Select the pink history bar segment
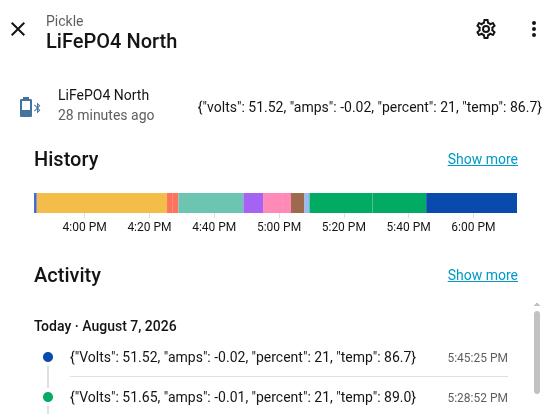Viewport: 554px width, 414px height. (x=277, y=203)
